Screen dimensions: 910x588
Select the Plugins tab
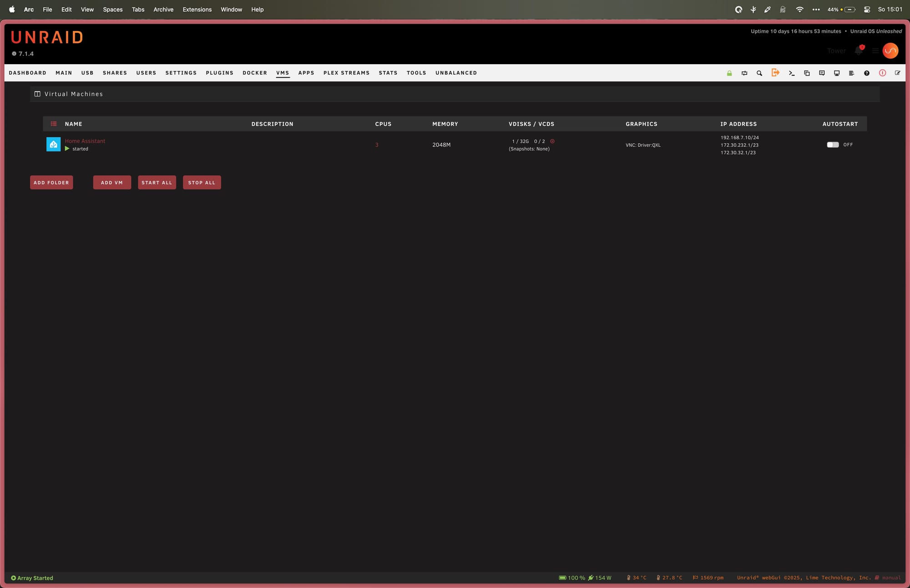[220, 73]
